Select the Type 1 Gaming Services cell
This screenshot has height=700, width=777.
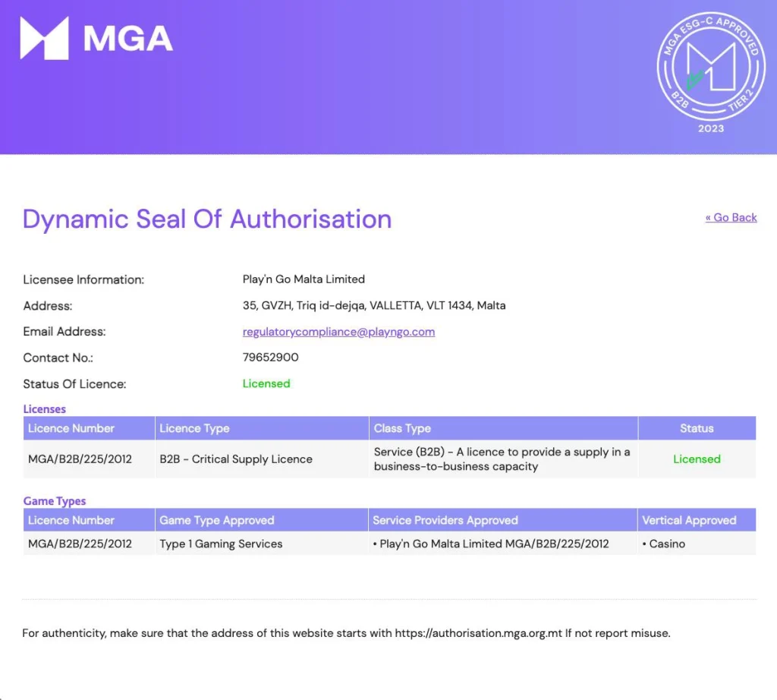pos(221,544)
